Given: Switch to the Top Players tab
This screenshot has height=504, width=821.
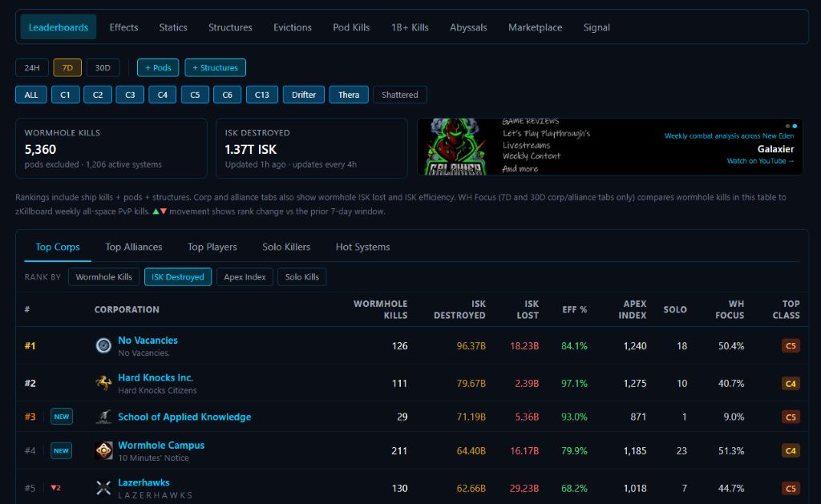Looking at the screenshot, I should click(x=212, y=247).
